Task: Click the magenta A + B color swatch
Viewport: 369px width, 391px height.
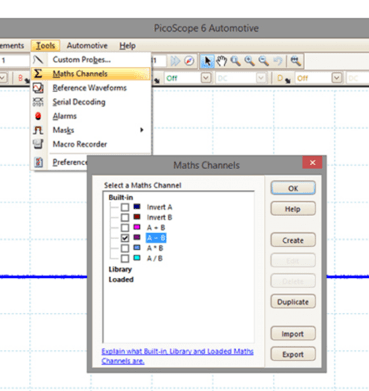Action: tap(137, 227)
